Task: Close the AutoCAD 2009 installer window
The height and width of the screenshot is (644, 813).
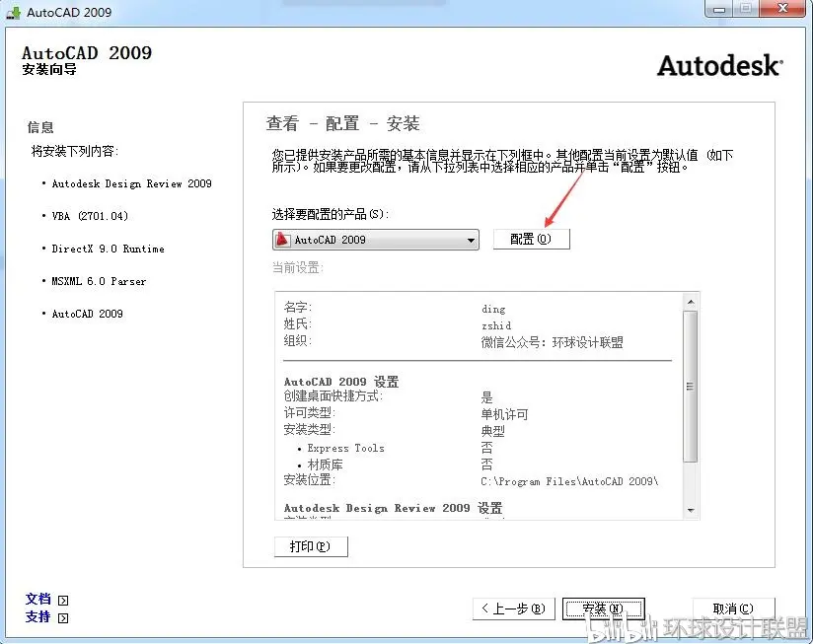Action: tap(783, 8)
